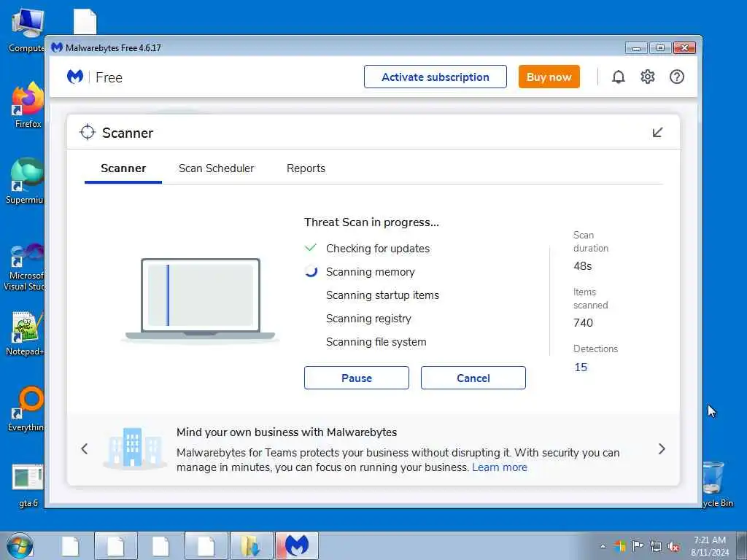
Task: Cancel the threat scan
Action: (x=473, y=378)
